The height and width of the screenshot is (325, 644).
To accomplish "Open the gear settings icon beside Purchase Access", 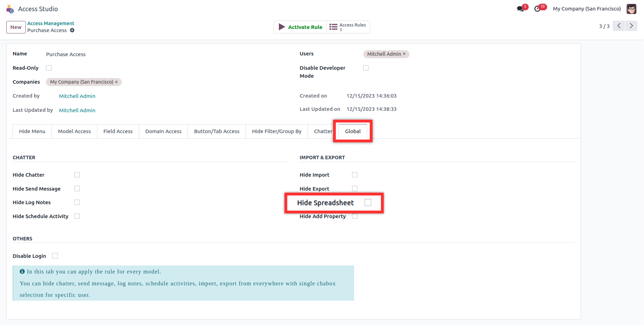I will click(x=72, y=30).
